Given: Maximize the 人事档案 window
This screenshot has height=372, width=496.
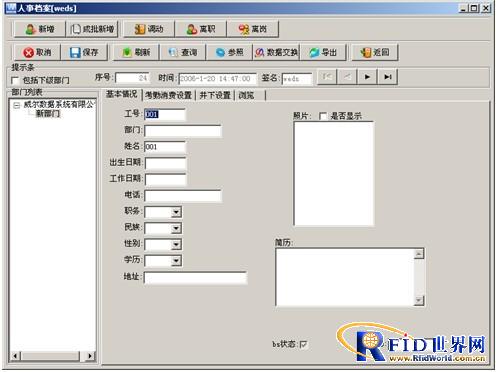Looking at the screenshot, I should (474, 8).
